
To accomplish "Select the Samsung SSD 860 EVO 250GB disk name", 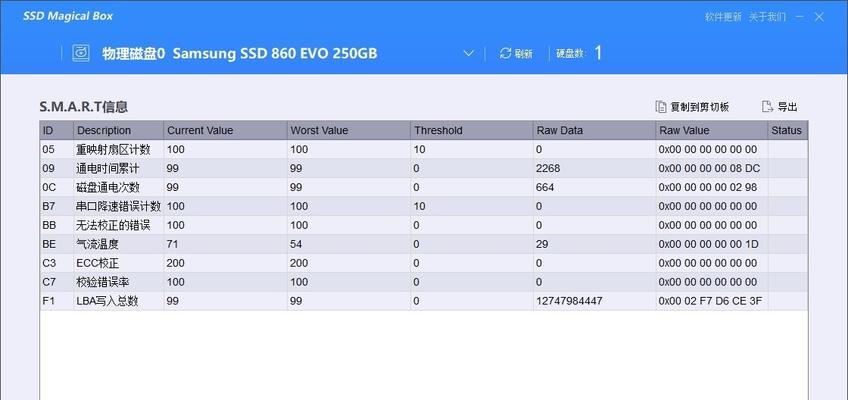I will (x=275, y=54).
